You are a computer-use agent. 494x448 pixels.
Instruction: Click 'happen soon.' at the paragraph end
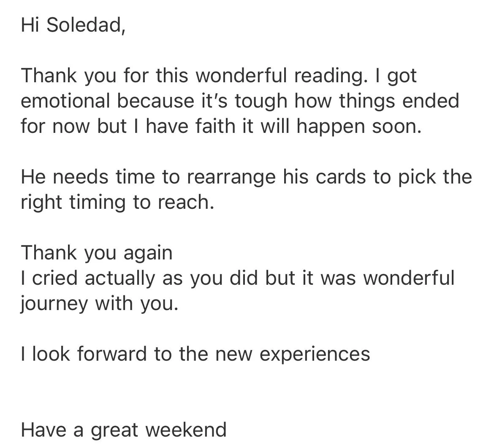359,127
